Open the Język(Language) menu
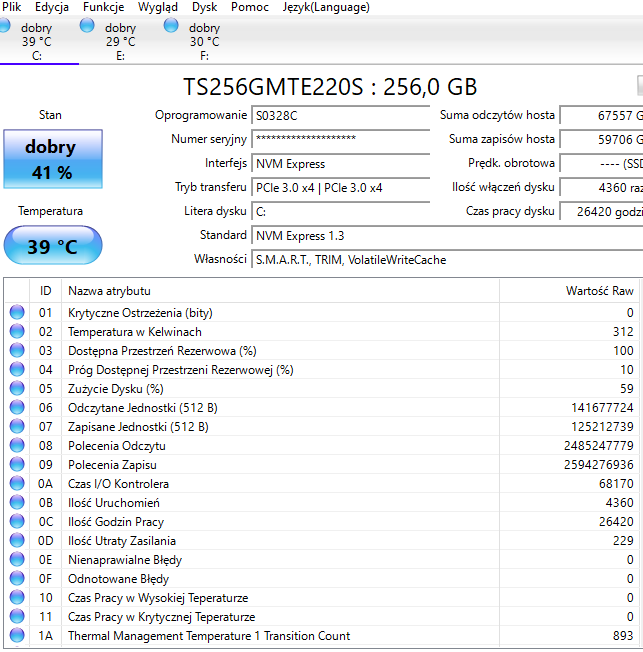Image resolution: width=643 pixels, height=652 pixels. point(325,7)
